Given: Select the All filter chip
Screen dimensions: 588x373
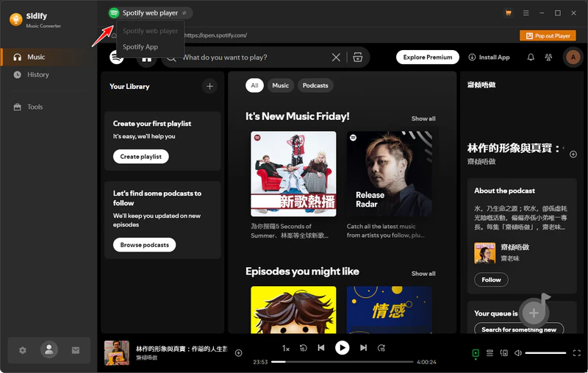Looking at the screenshot, I should pos(254,85).
